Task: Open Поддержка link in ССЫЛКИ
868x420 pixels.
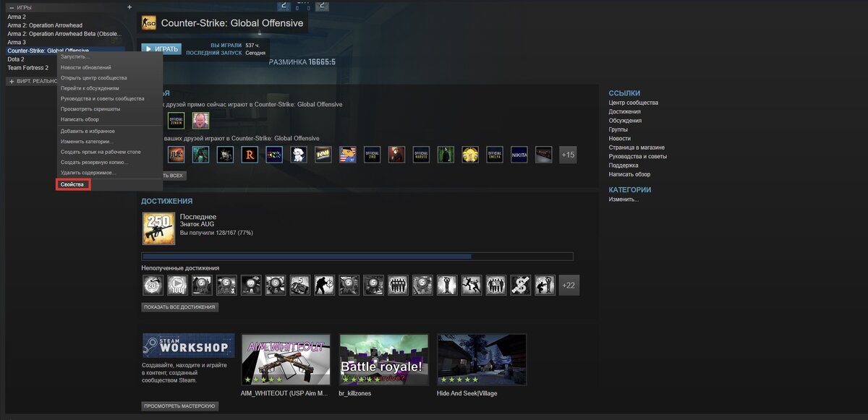Action: click(x=624, y=166)
